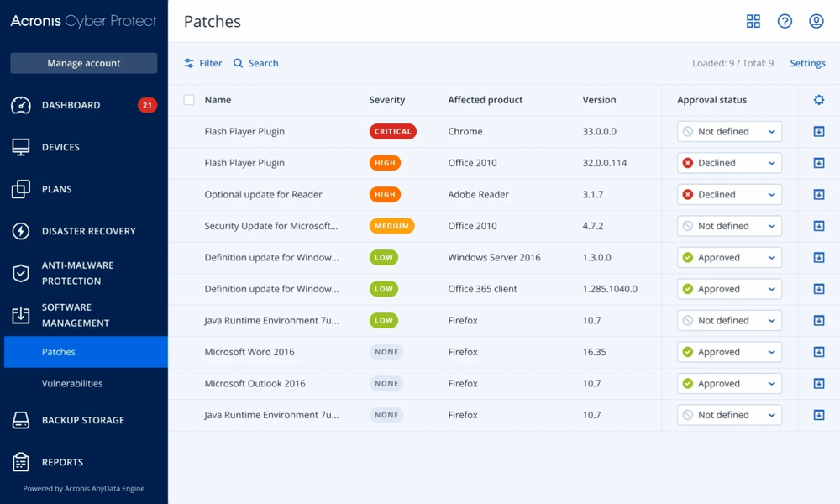This screenshot has width=840, height=504.
Task: Click the MEDIUM severity badge
Action: pyautogui.click(x=391, y=226)
